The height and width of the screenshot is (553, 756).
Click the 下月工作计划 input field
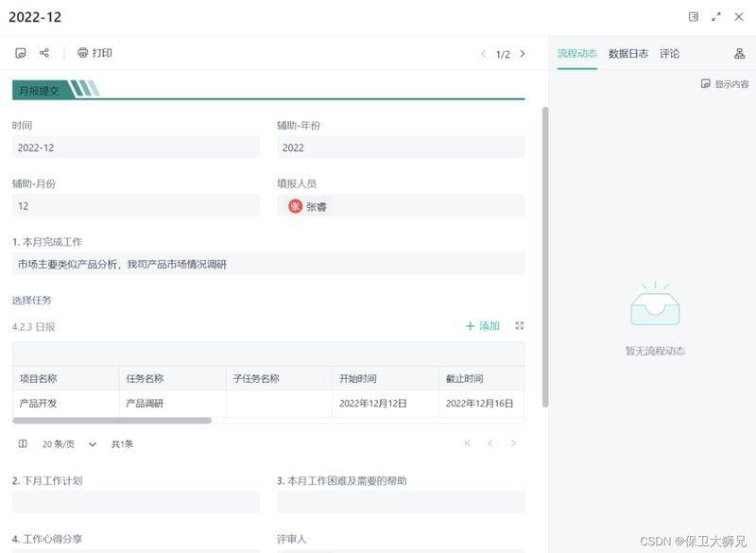click(x=136, y=502)
